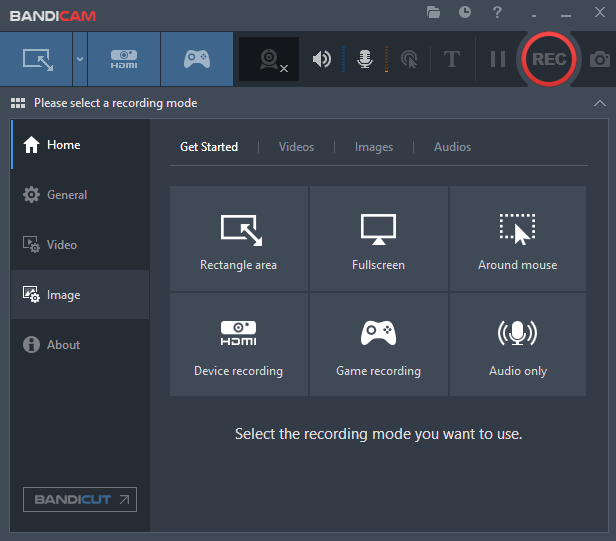Open the scheduled recording clock icon

[x=465, y=12]
